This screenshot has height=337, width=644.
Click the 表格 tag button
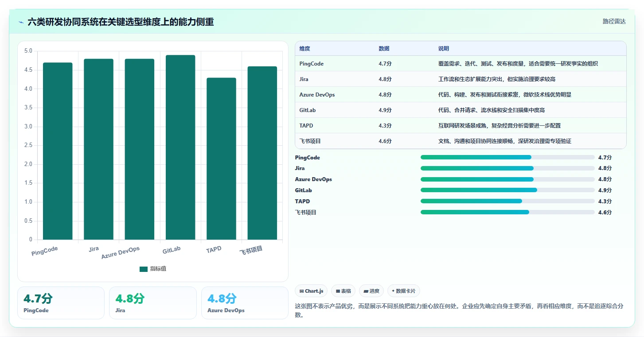(x=343, y=291)
